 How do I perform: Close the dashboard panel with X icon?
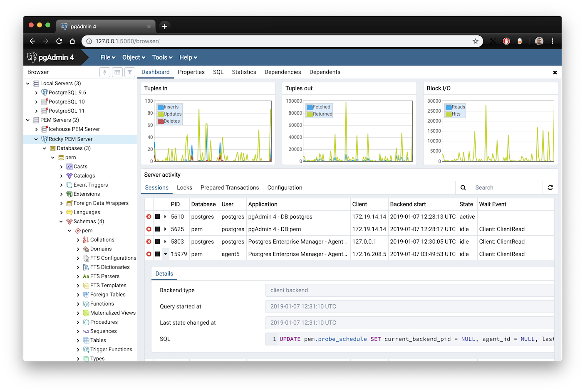[555, 72]
